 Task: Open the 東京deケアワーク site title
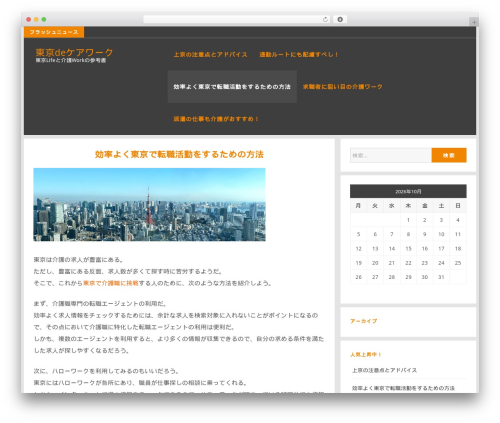coord(74,52)
